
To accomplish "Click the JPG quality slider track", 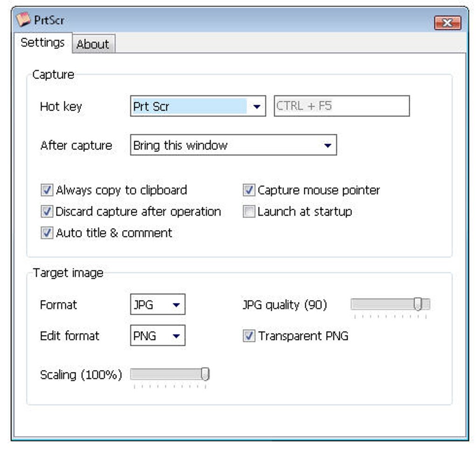I will (x=391, y=304).
